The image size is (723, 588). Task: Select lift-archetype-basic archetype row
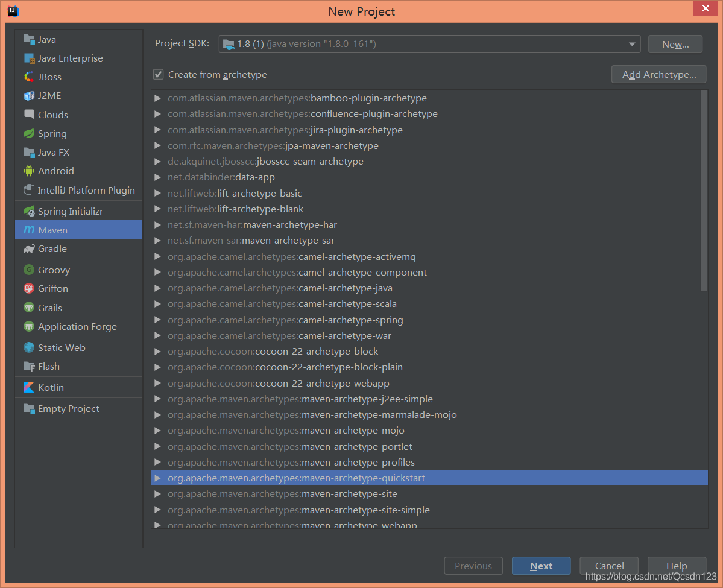click(x=429, y=193)
